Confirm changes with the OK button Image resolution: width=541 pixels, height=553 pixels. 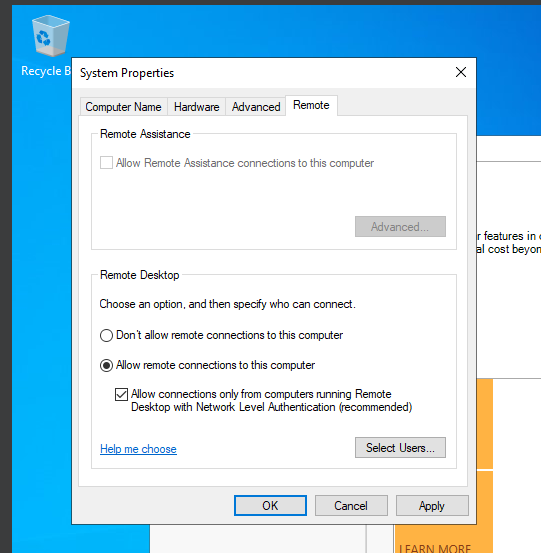270,505
